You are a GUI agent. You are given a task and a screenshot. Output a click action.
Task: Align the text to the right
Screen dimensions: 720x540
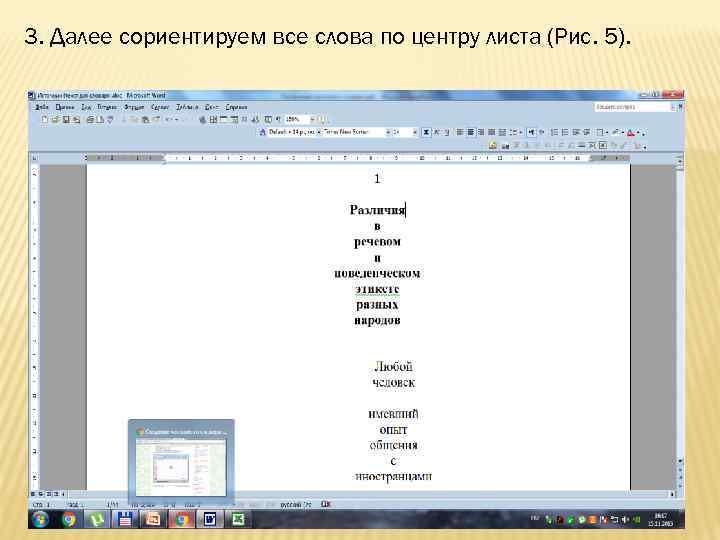[481, 132]
